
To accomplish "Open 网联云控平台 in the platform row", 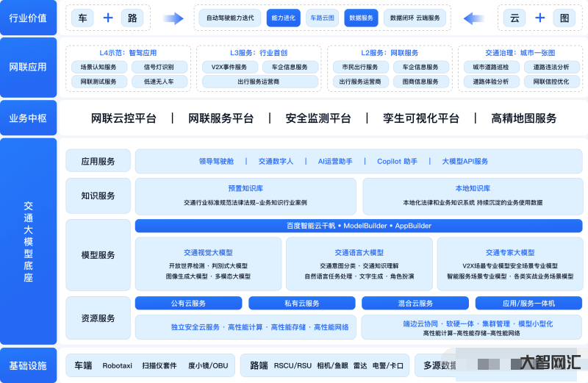I will pyautogui.click(x=123, y=118).
